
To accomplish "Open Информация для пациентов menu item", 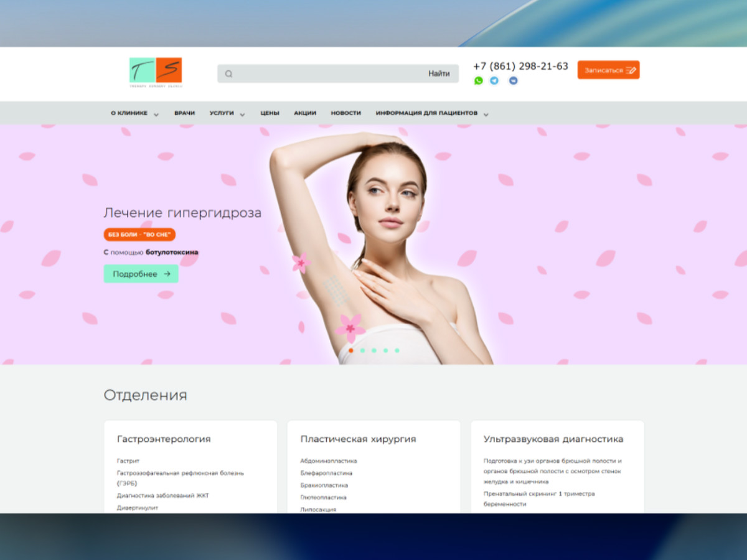I will click(x=426, y=113).
